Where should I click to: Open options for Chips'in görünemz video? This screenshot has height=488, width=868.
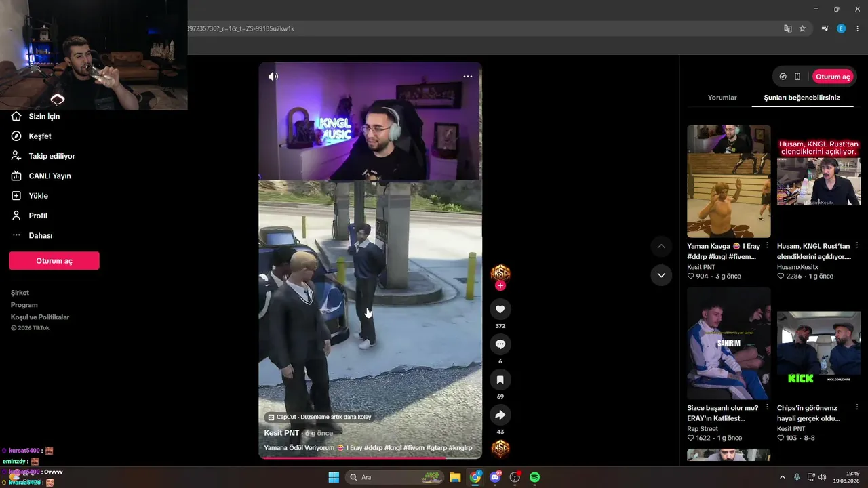[857, 408]
